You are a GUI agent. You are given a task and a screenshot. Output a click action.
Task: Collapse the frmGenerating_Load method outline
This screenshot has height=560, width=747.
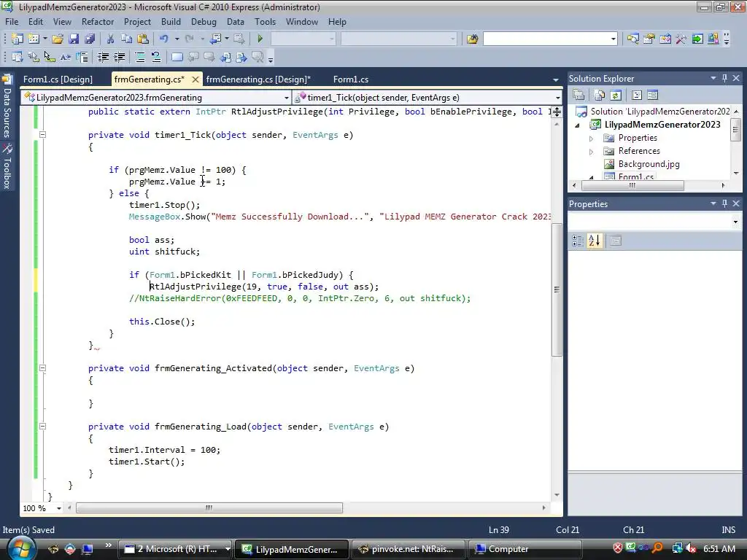(x=42, y=426)
